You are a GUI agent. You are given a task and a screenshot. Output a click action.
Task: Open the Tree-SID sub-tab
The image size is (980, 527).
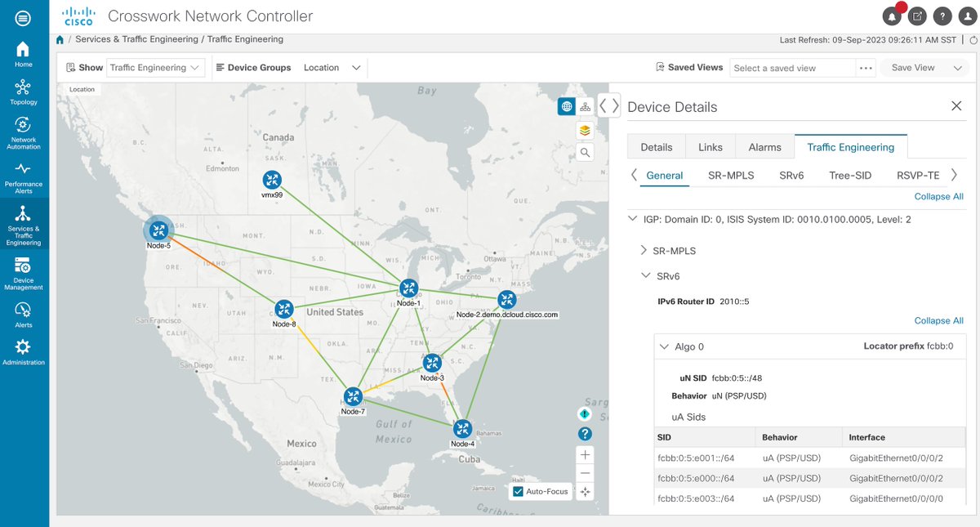pos(850,175)
